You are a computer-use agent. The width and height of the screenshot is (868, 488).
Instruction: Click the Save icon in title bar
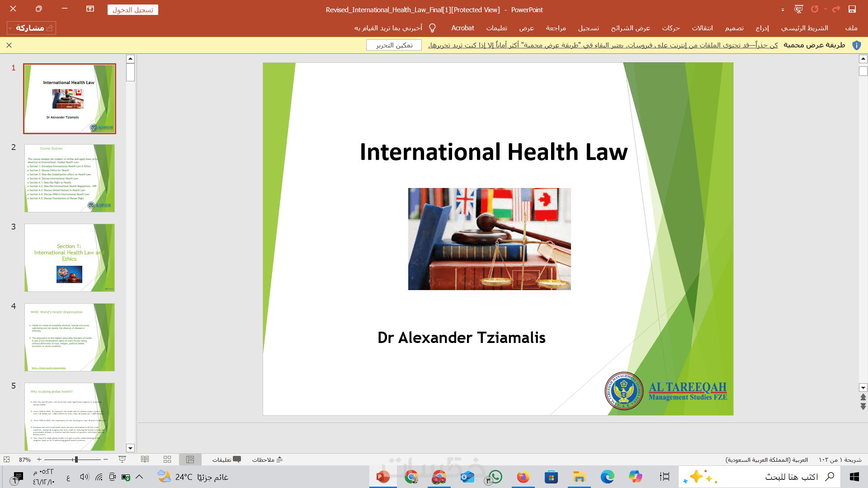tap(852, 9)
